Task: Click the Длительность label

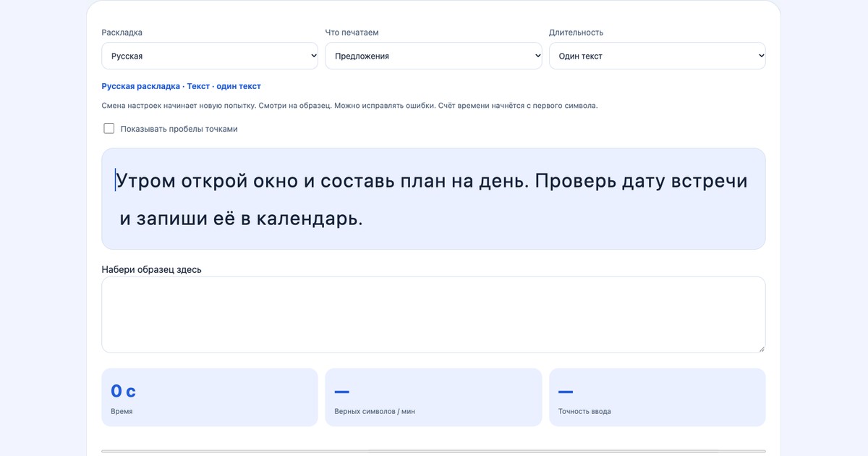Action: coord(576,33)
